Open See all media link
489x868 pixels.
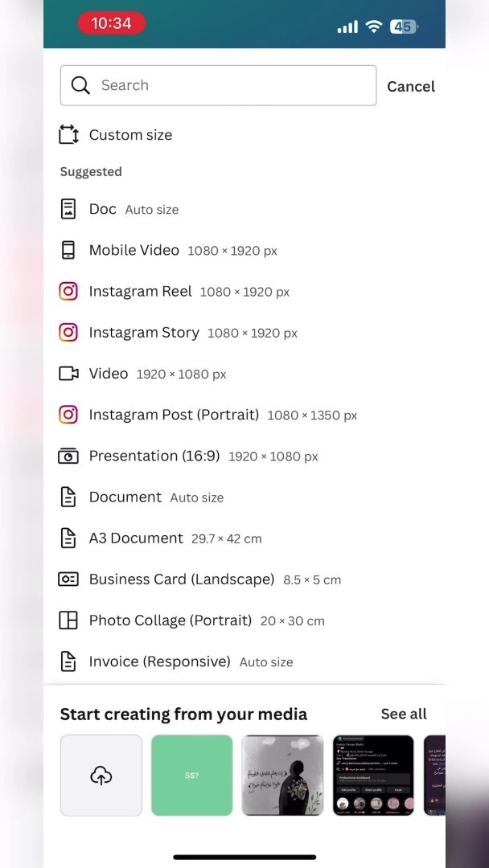point(404,714)
